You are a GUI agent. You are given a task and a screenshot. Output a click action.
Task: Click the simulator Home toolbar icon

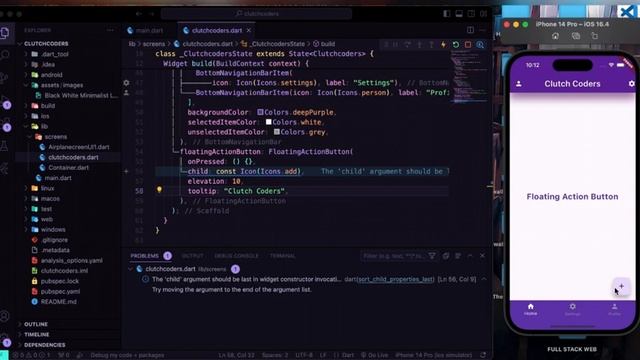pos(555,36)
